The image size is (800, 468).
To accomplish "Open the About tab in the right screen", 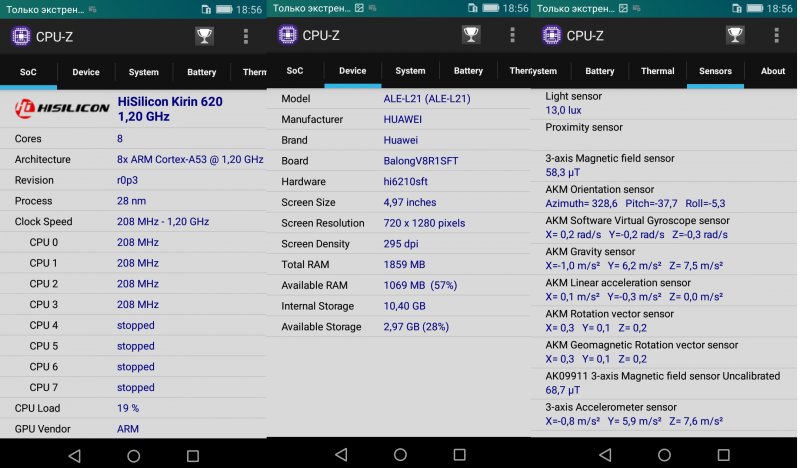I will [772, 71].
